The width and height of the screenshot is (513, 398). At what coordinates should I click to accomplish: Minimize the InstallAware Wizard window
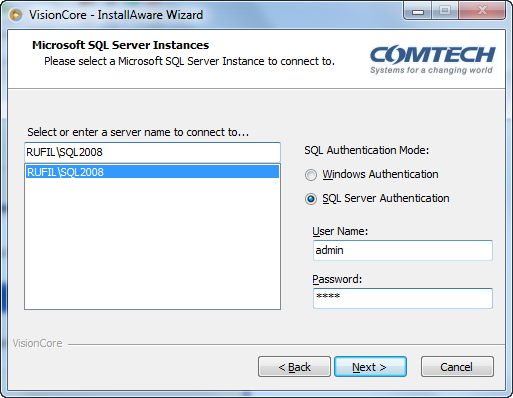(x=418, y=12)
